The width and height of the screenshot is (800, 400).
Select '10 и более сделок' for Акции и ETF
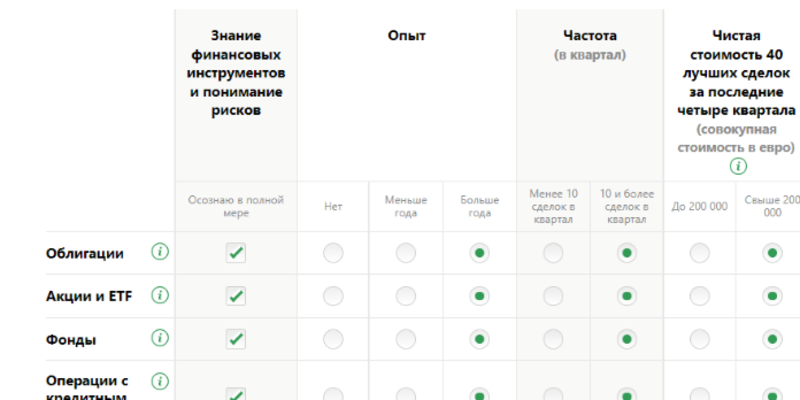(626, 296)
